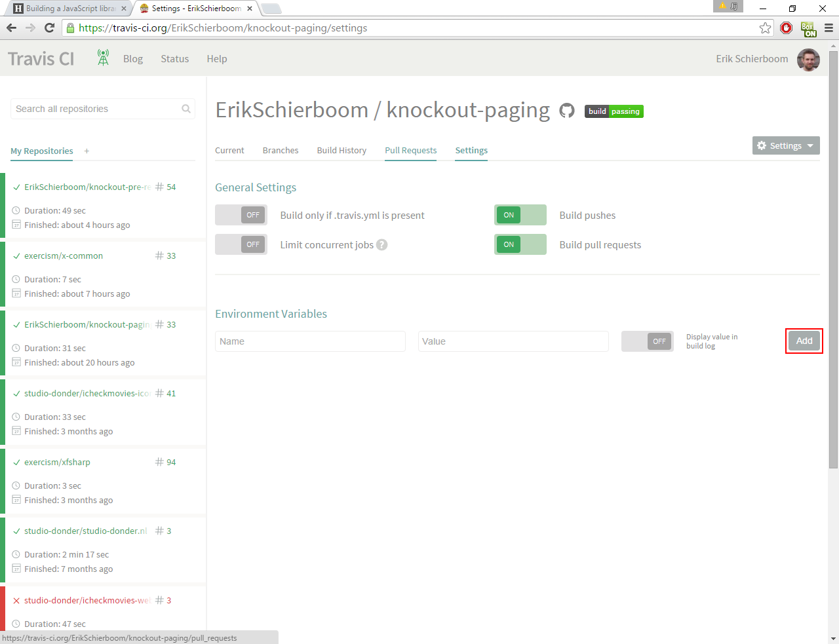Click the passed checkmark icon for exercism/x-common
The height and width of the screenshot is (644, 839).
click(x=16, y=256)
